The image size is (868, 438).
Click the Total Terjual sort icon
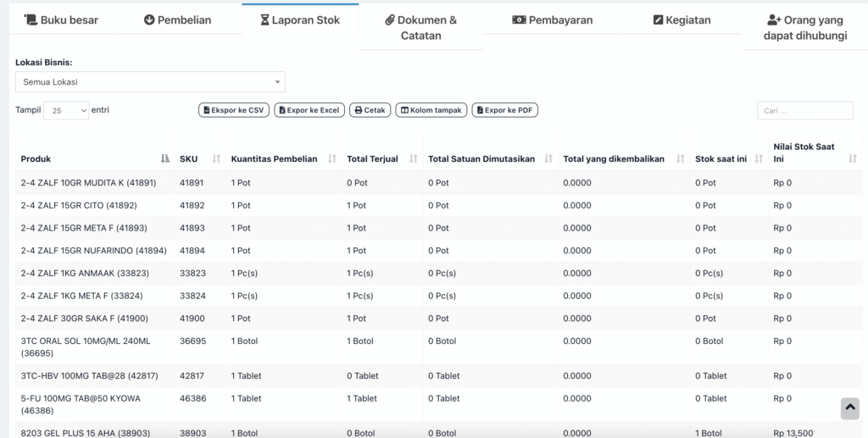pyautogui.click(x=414, y=158)
